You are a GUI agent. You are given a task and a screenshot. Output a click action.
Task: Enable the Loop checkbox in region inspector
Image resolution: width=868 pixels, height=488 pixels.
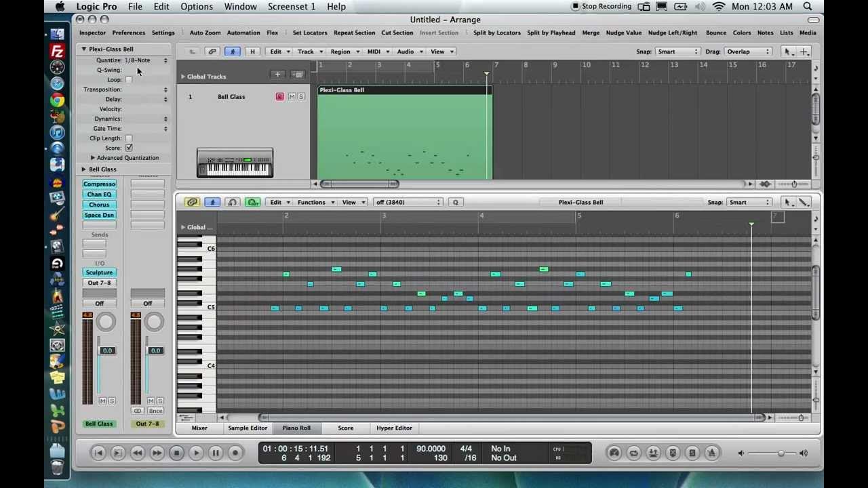(129, 80)
